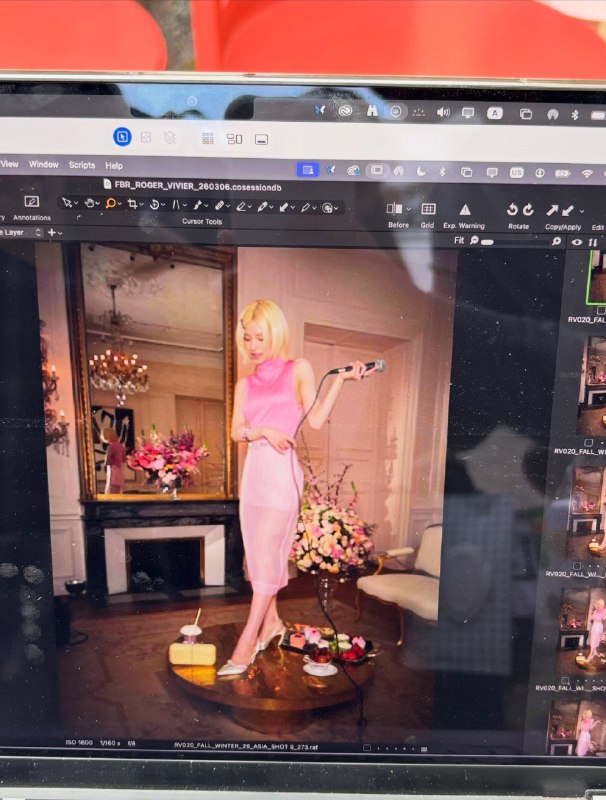The image size is (606, 800).
Task: Open the Help menu
Action: [114, 166]
